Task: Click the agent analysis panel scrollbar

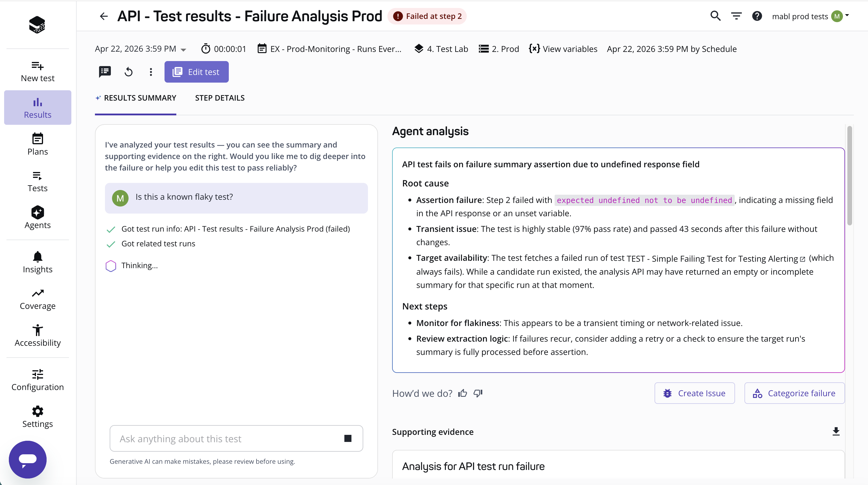Action: coord(849,176)
